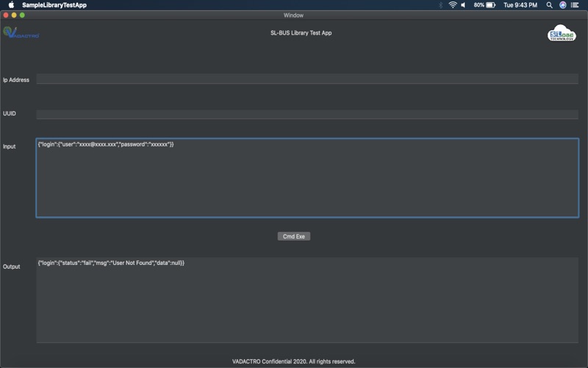Open Notification Center list icon
The image size is (588, 368).
click(575, 5)
